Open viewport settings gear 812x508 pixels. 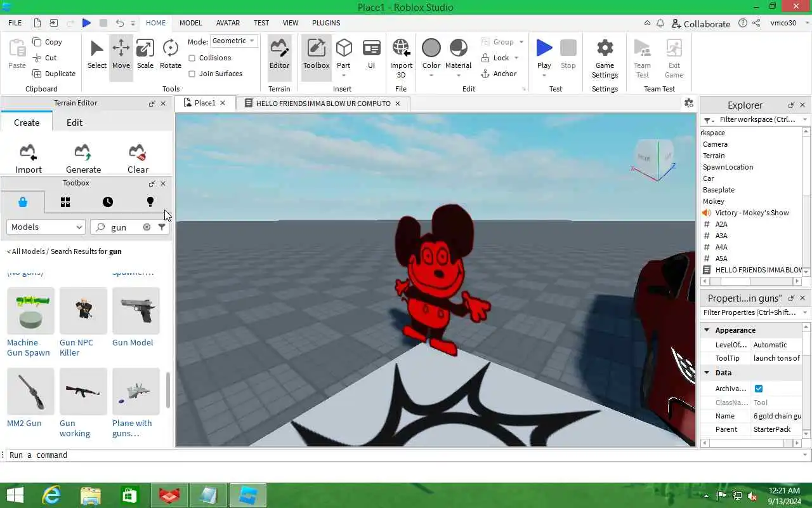click(x=688, y=103)
